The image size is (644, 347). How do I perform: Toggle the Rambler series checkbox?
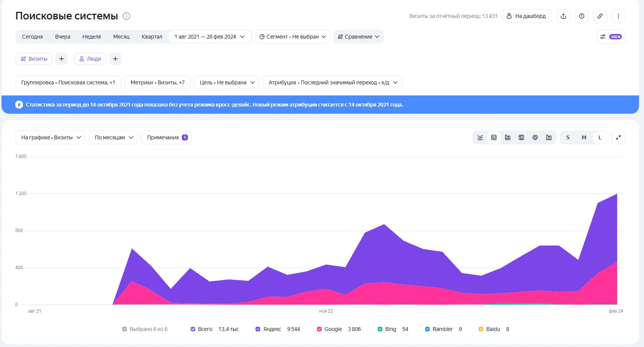click(x=427, y=329)
